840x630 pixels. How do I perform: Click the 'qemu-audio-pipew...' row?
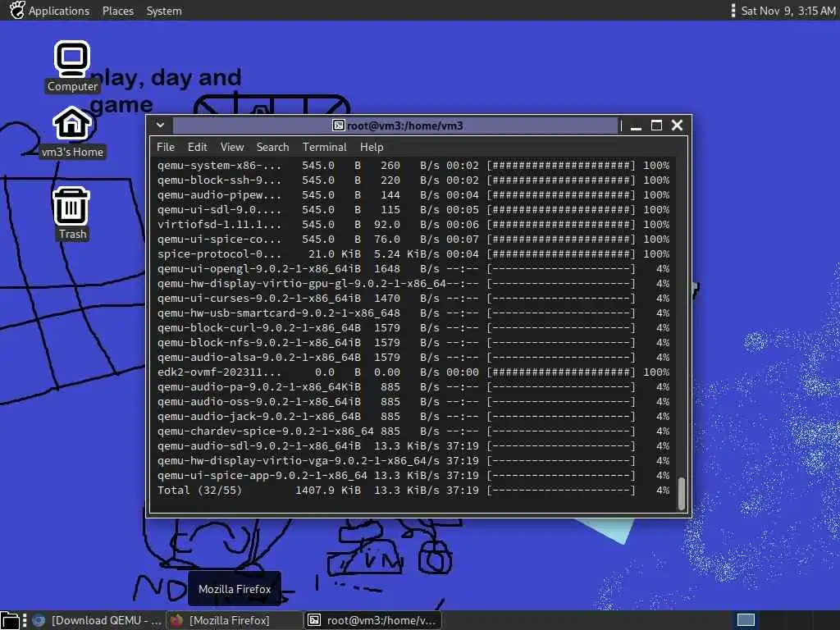tap(413, 195)
